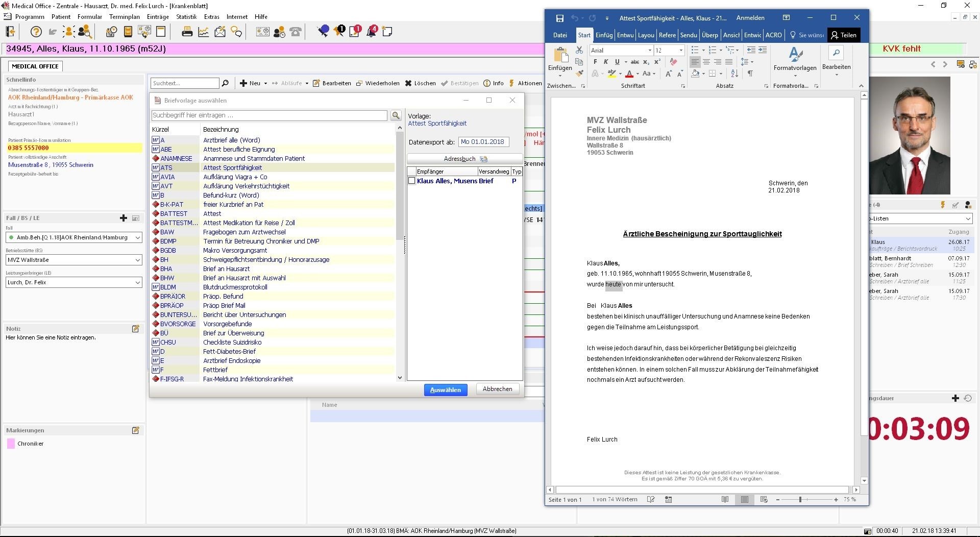Screen dimensions: 980x537
Task: Open the Listen dropdown in right panel
Action: [x=968, y=218]
